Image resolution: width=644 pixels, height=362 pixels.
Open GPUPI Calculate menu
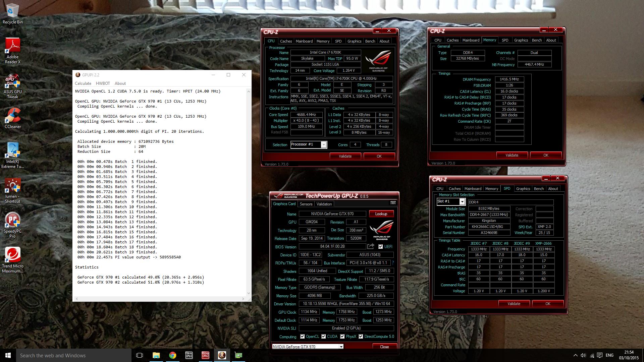point(83,83)
